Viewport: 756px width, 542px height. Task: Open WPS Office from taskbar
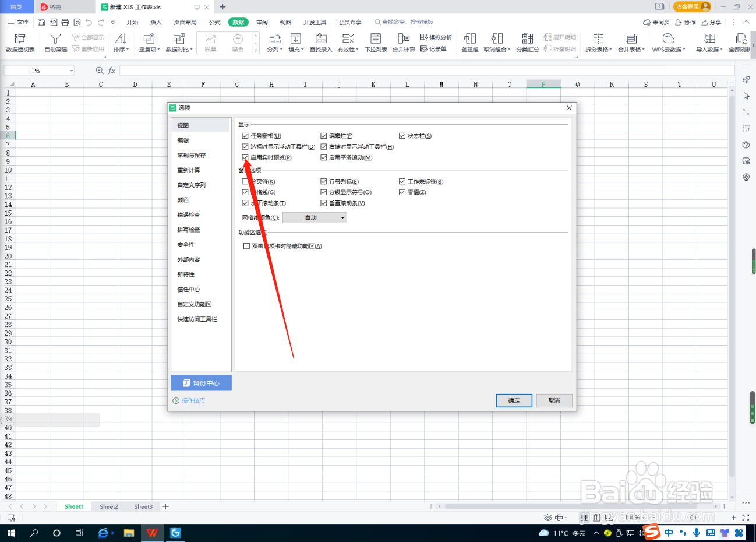click(152, 533)
